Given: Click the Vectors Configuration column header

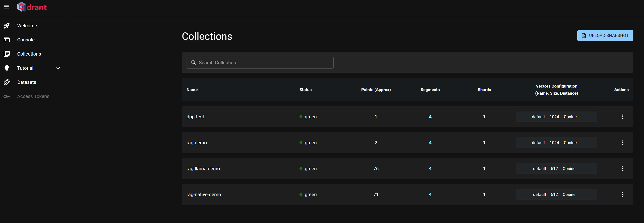Looking at the screenshot, I should click(556, 90).
